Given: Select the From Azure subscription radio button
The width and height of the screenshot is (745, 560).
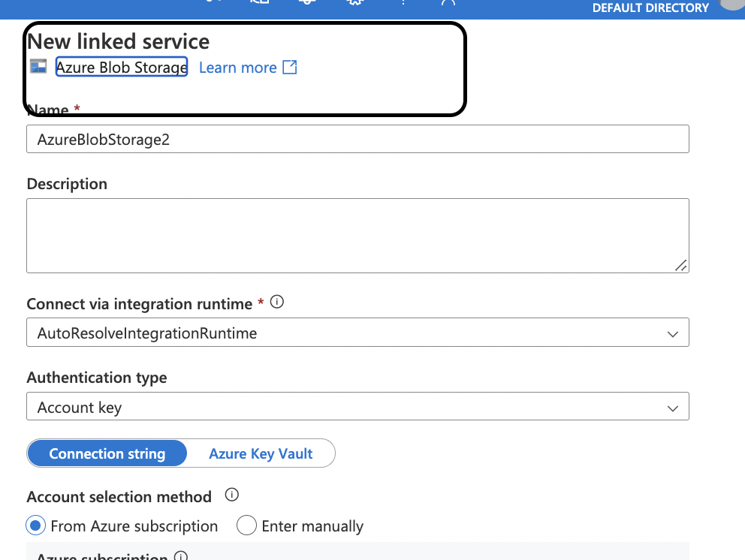Looking at the screenshot, I should pos(35,525).
